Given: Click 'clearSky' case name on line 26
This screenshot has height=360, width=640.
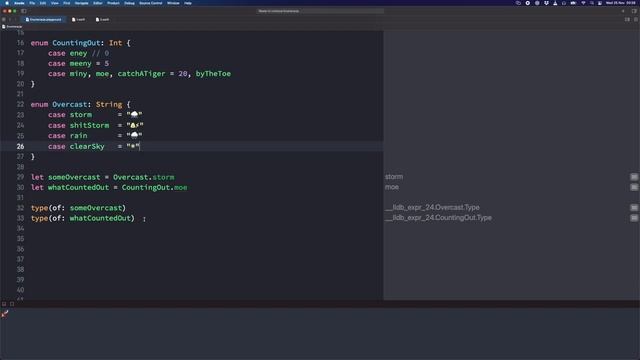Looking at the screenshot, I should pos(87,146).
